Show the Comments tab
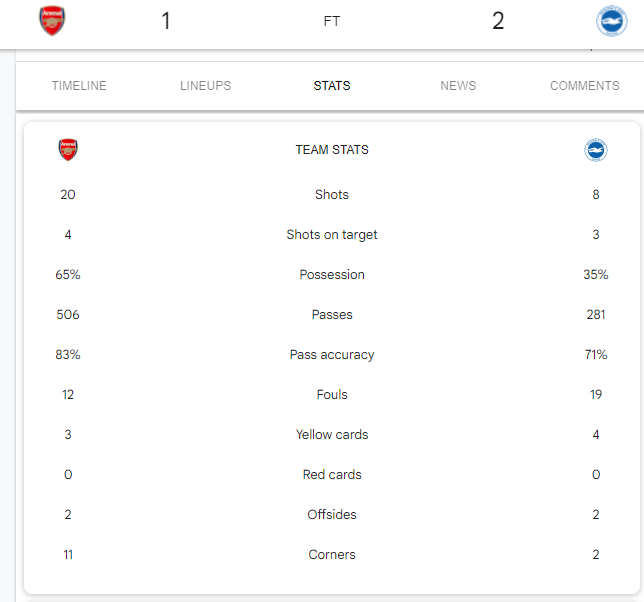 (x=585, y=86)
